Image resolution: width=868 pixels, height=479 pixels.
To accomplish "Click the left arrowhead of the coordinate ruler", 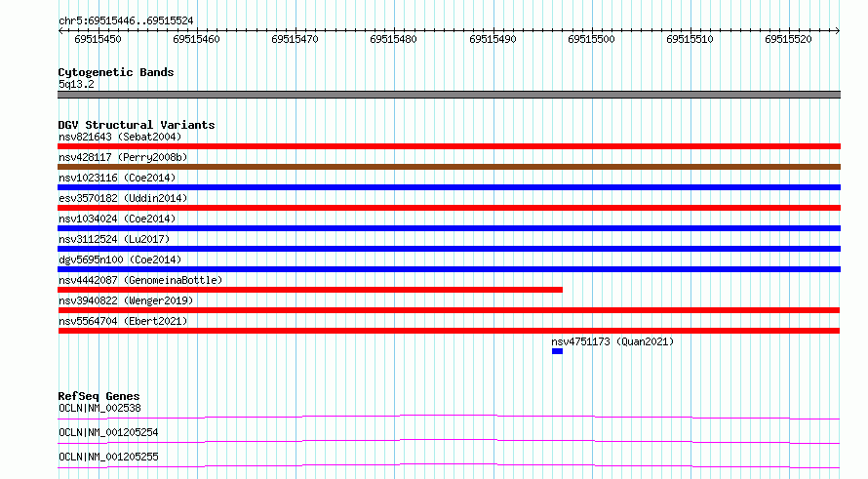I will tap(60, 31).
